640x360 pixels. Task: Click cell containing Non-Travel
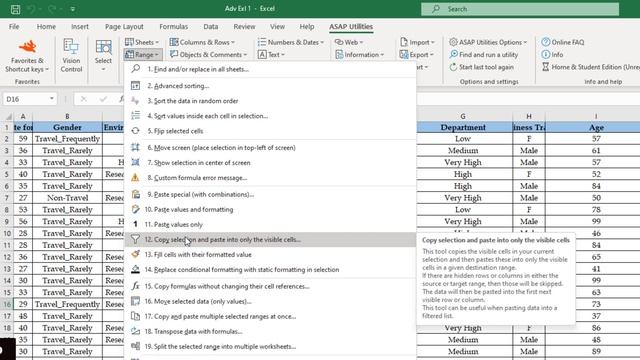tap(67, 198)
